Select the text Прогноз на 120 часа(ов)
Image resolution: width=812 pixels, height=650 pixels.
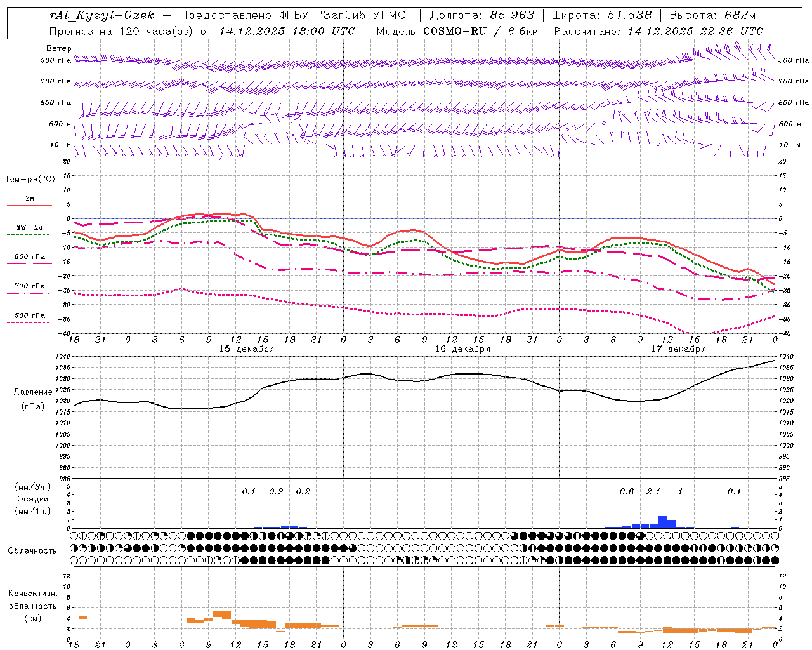tap(122, 31)
